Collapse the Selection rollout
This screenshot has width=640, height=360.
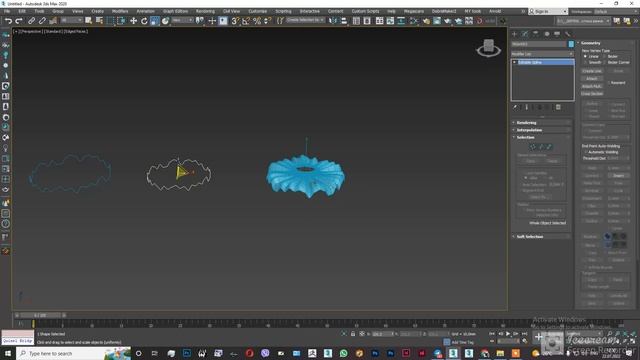click(542, 137)
